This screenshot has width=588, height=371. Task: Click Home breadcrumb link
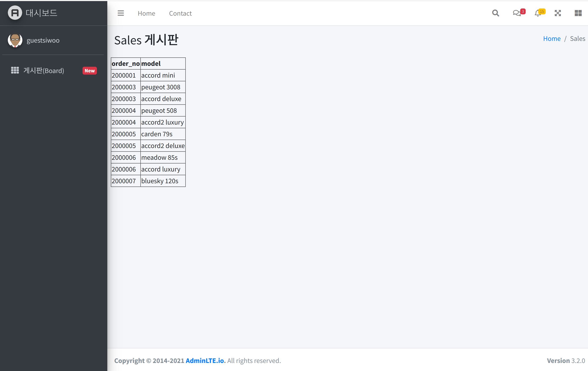pyautogui.click(x=552, y=39)
